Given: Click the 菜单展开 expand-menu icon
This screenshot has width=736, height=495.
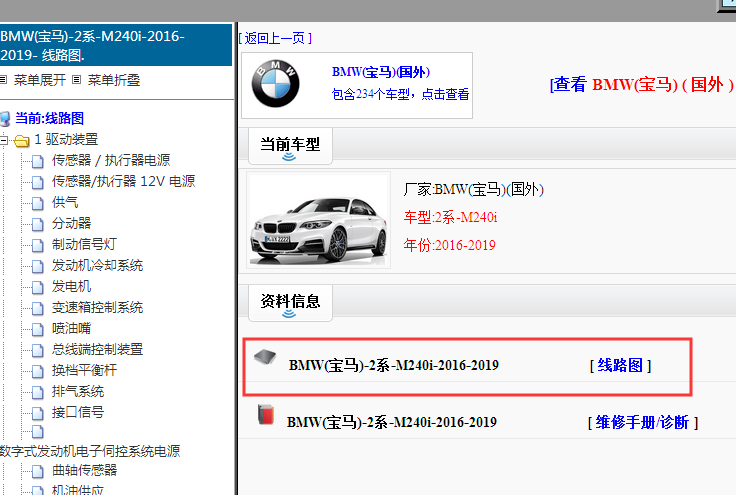Looking at the screenshot, I should tap(3, 80).
